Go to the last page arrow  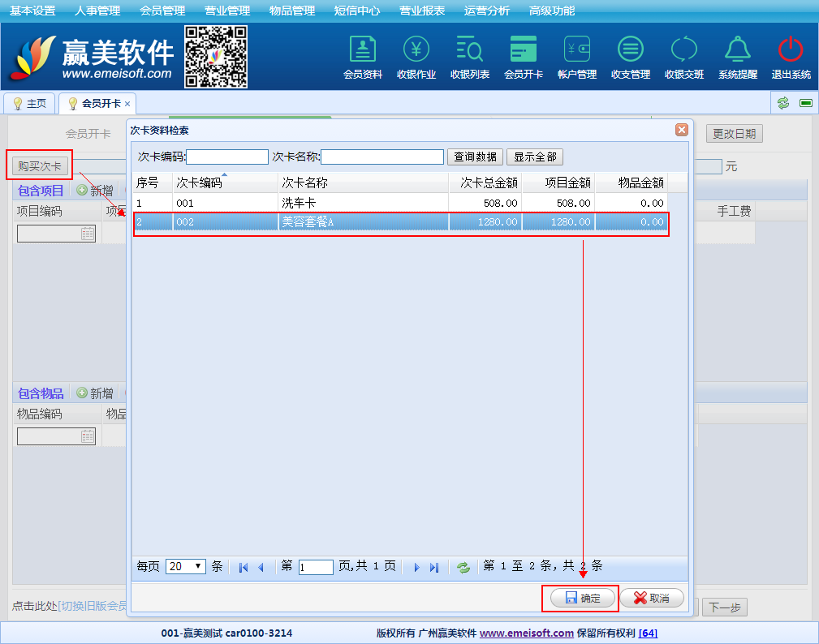(434, 567)
